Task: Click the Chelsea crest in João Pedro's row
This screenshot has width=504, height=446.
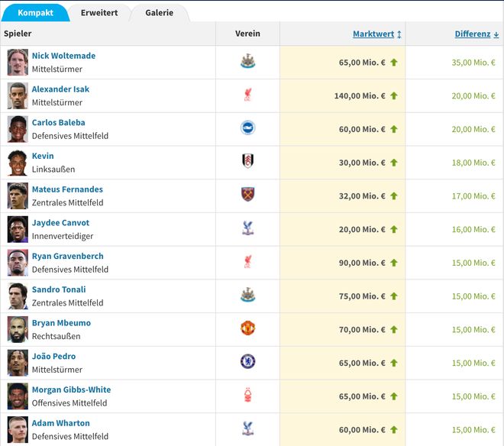Action: 247,362
